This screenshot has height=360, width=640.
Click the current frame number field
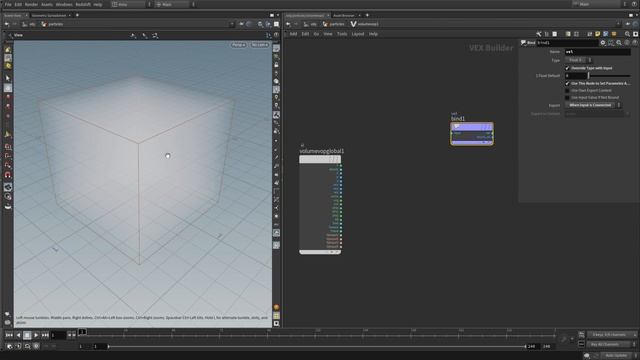(x=58, y=336)
